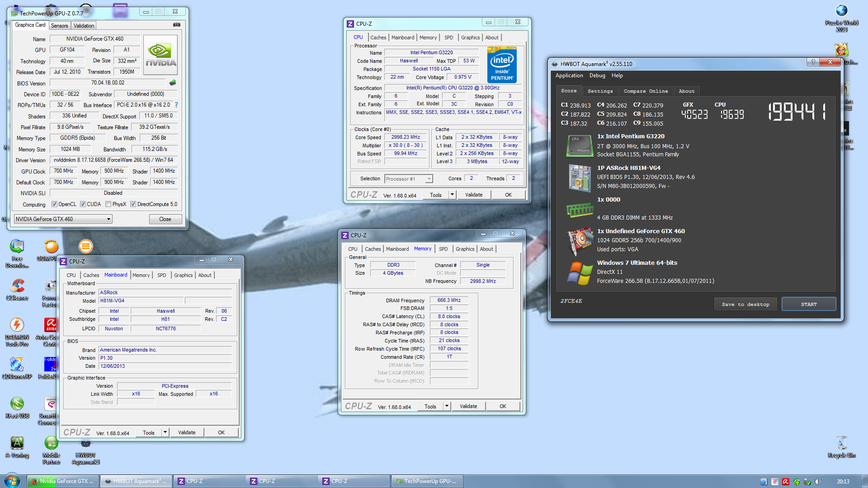Toggle the DirectCompute 5.0 checkbox

pyautogui.click(x=133, y=204)
